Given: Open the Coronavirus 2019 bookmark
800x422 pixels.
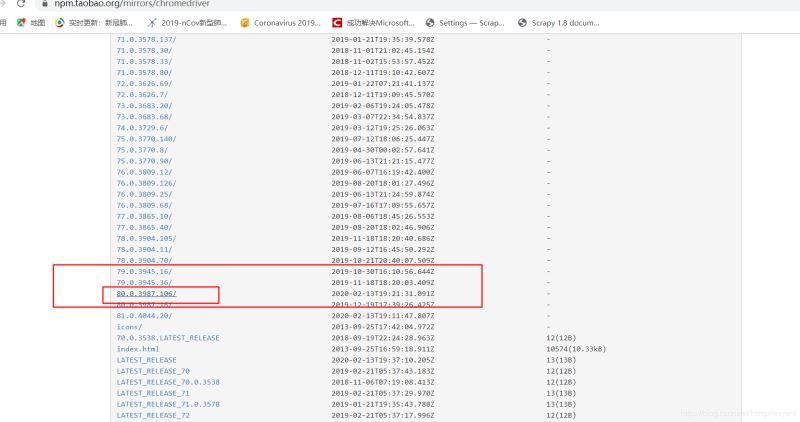Looking at the screenshot, I should [280, 23].
